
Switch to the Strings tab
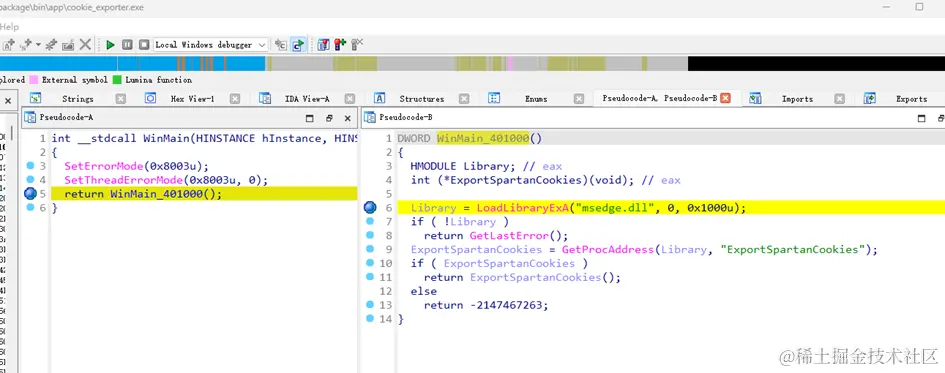(78, 99)
